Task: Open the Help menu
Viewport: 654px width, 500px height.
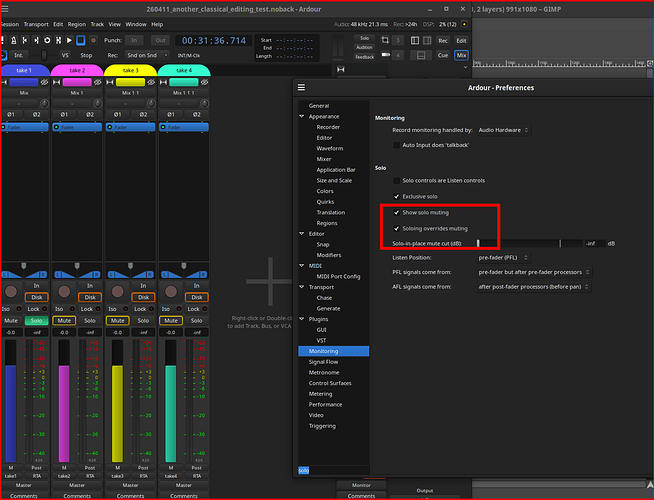Action: [x=157, y=24]
